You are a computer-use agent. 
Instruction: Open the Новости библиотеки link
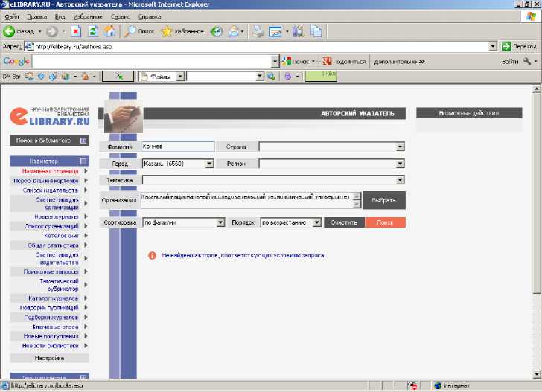pyautogui.click(x=50, y=346)
